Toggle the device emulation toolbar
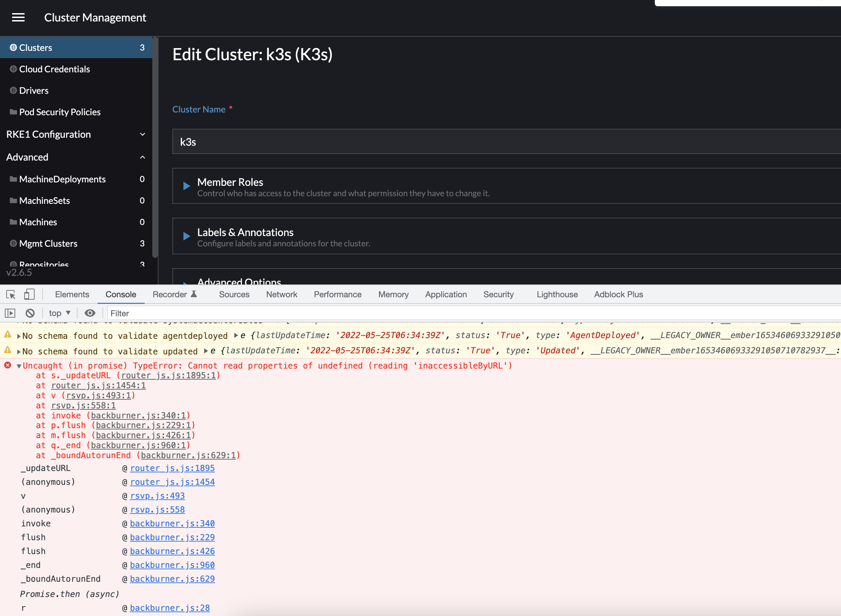Screen dimensions: 841x616 [29, 295]
